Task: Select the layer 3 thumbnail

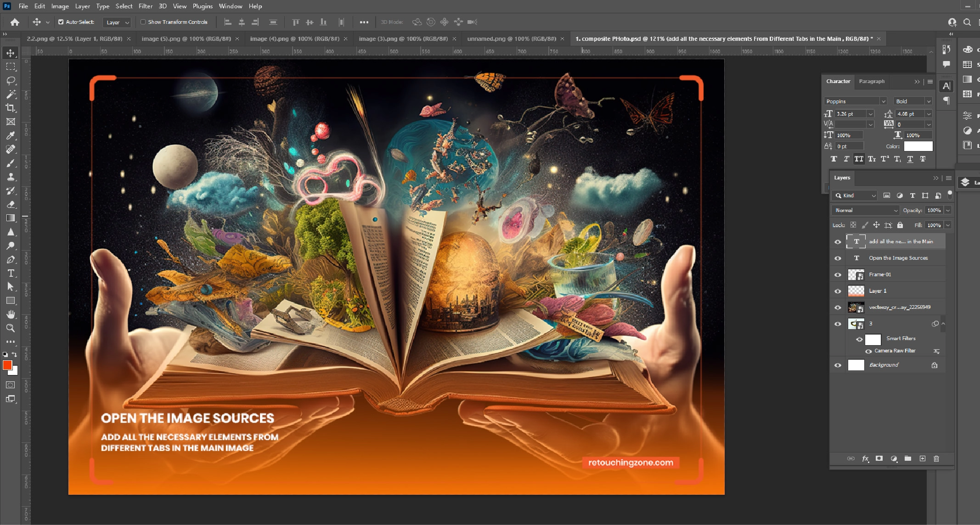Action: tap(856, 324)
